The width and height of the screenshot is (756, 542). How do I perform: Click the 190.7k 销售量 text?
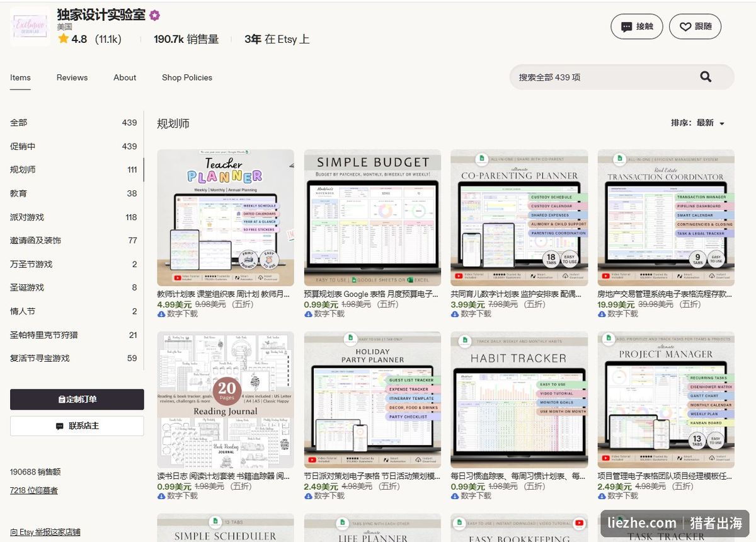[x=186, y=39]
